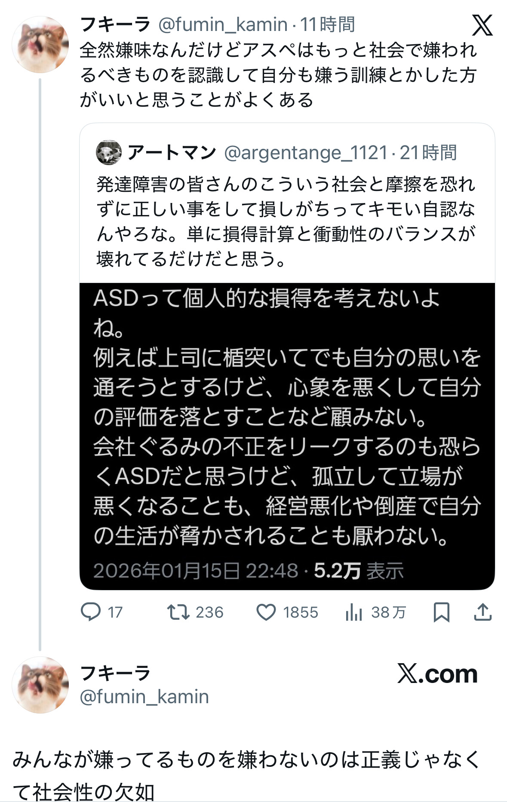The image size is (507, 812).
Task: Open replies via the comment bubble icon
Action: click(x=91, y=612)
